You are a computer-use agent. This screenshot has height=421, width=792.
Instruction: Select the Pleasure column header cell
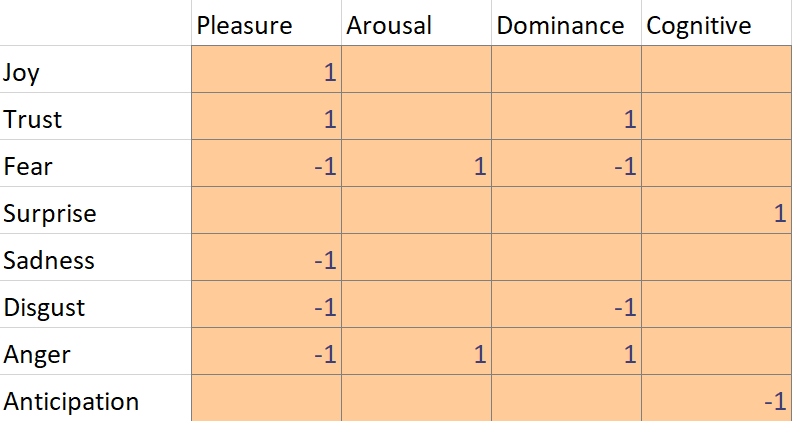(x=266, y=25)
